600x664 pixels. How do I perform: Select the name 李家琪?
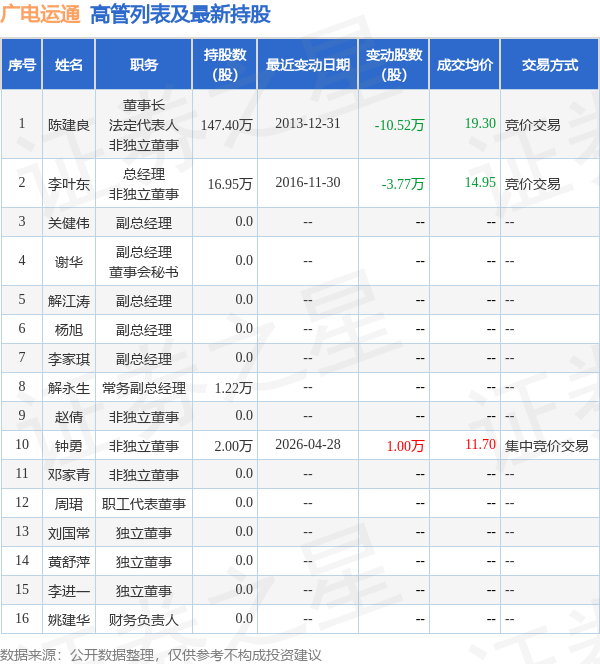point(69,359)
